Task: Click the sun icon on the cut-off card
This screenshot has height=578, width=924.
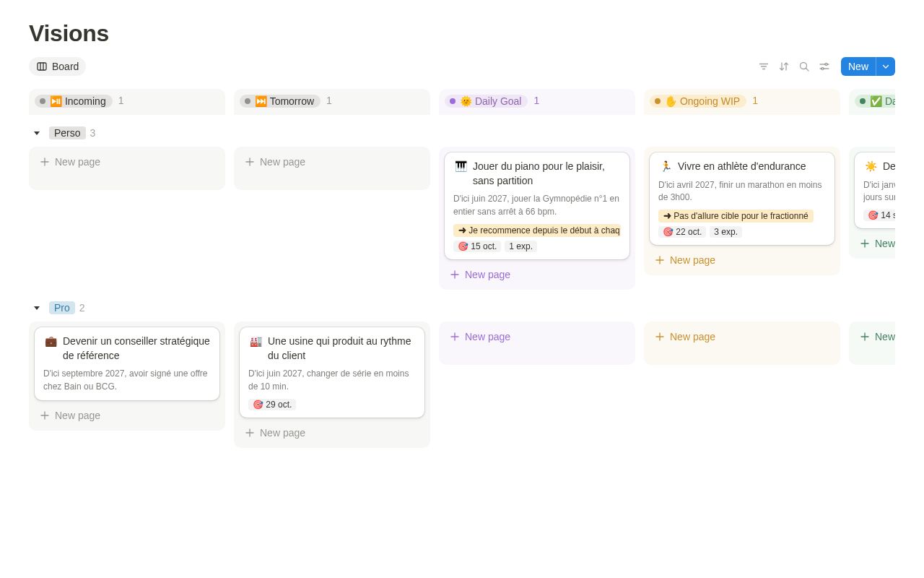Action: pyautogui.click(x=871, y=166)
